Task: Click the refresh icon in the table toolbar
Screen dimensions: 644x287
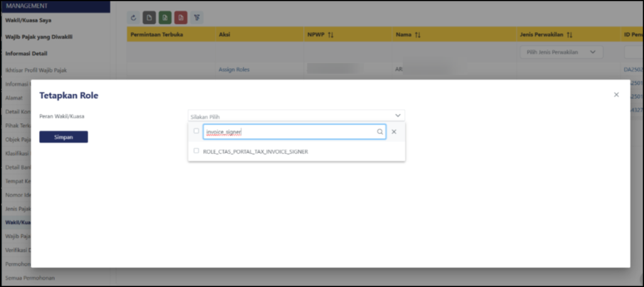Action: click(x=133, y=19)
